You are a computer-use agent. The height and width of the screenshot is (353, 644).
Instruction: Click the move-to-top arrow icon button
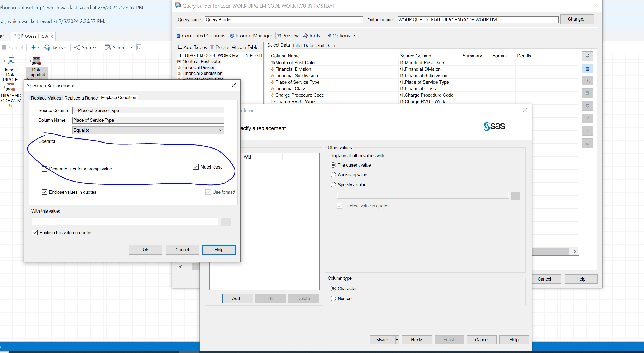click(588, 106)
